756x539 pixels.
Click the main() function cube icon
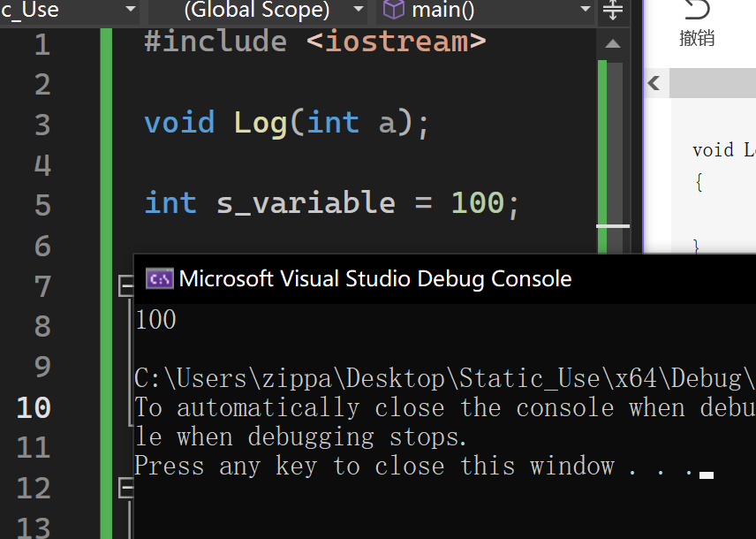click(x=394, y=11)
